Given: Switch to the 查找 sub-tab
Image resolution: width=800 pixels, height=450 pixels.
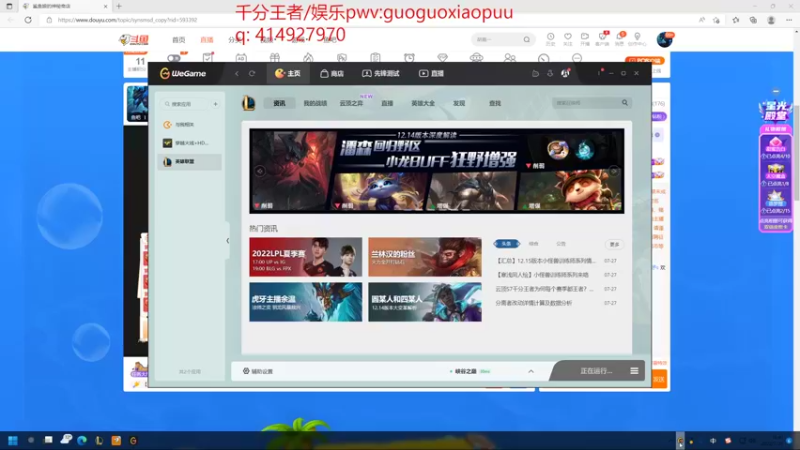Looking at the screenshot, I should [x=495, y=103].
